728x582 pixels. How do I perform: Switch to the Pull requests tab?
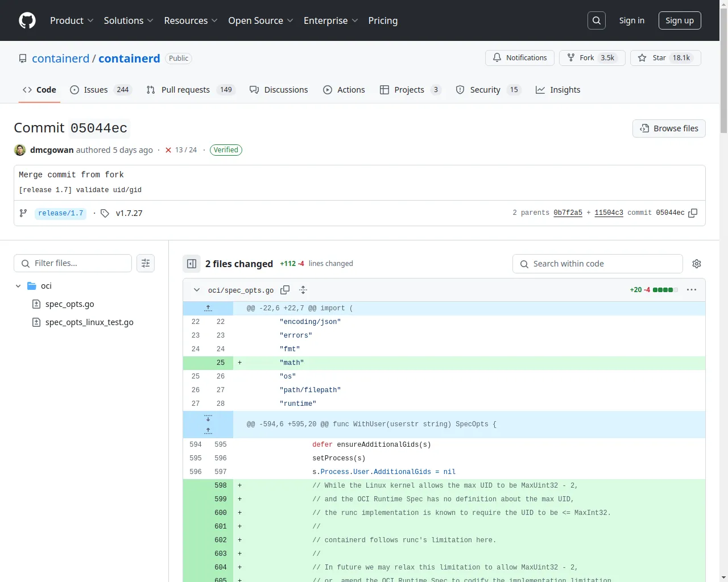(x=191, y=90)
